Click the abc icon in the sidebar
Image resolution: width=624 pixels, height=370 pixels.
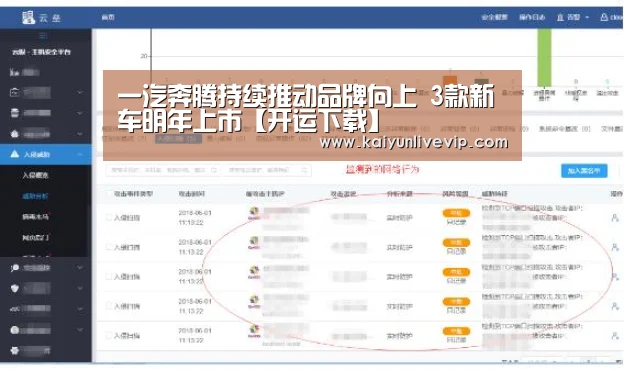15,309
